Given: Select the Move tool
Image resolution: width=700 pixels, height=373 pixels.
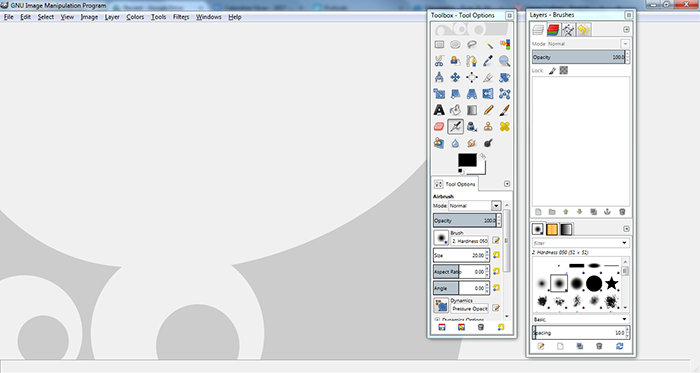Looking at the screenshot, I should pos(455,78).
